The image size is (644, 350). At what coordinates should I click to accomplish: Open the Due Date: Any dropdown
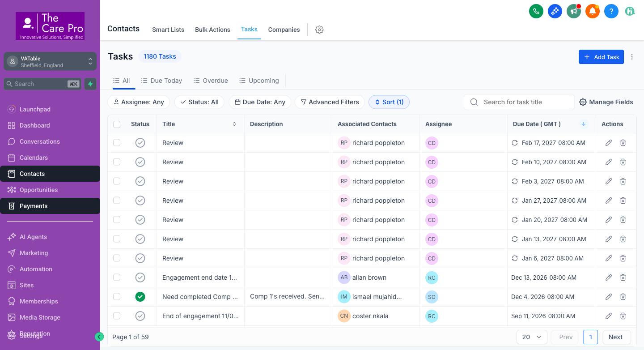pyautogui.click(x=260, y=102)
